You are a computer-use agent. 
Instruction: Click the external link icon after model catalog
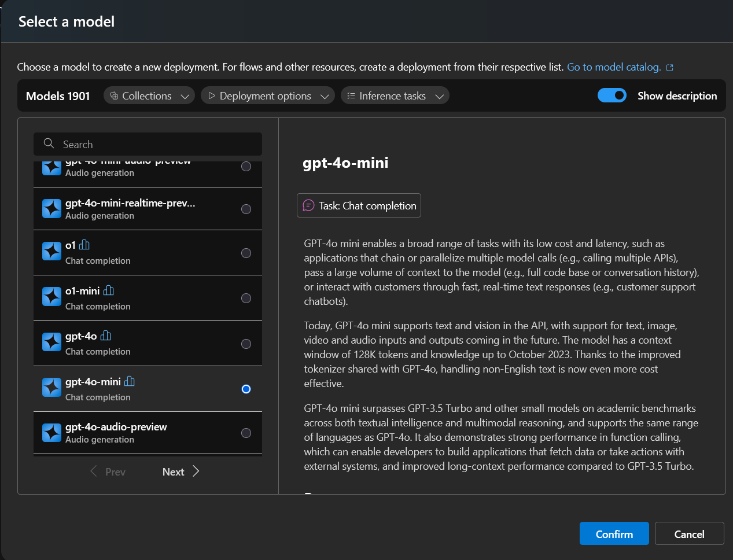pos(670,67)
